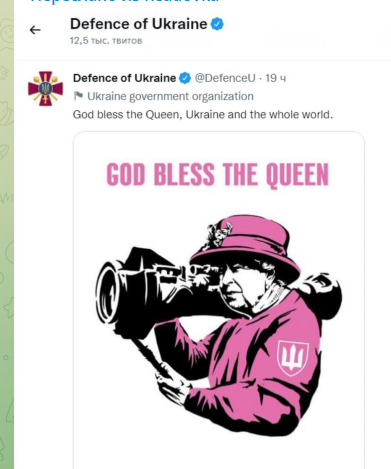
Task: Open the tweet via the 19 ч timestamp
Action: pos(276,78)
